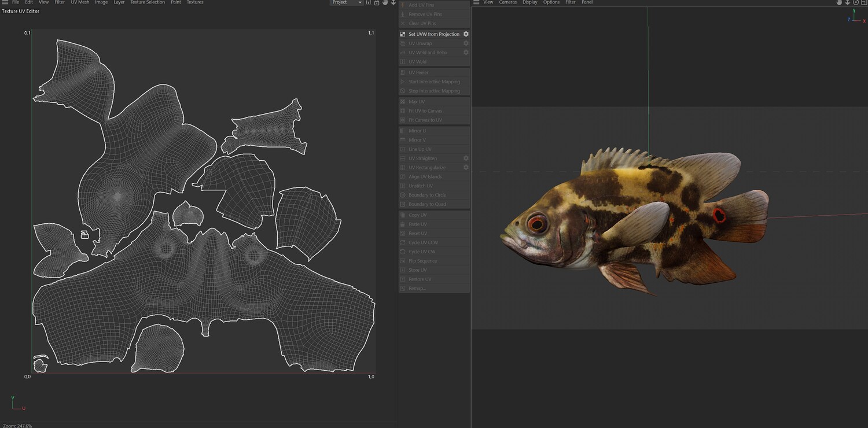868x428 pixels.
Task: Open the UV Mesh menu
Action: [80, 2]
